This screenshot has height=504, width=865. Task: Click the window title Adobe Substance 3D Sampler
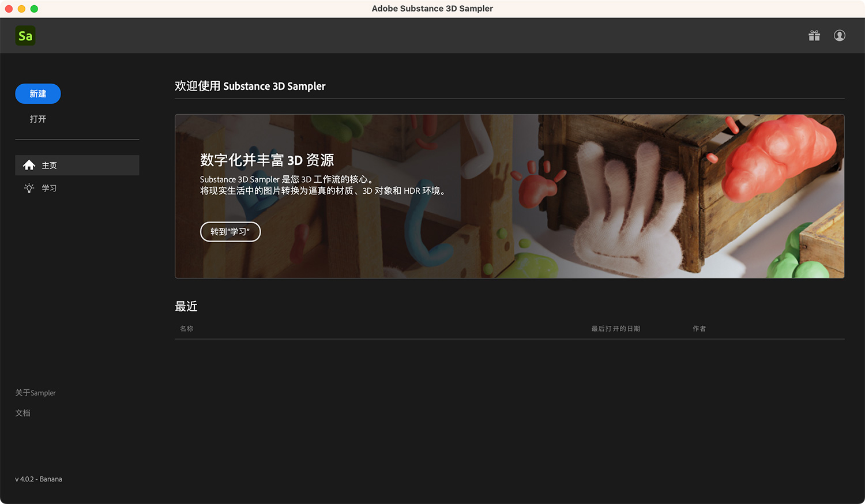432,9
